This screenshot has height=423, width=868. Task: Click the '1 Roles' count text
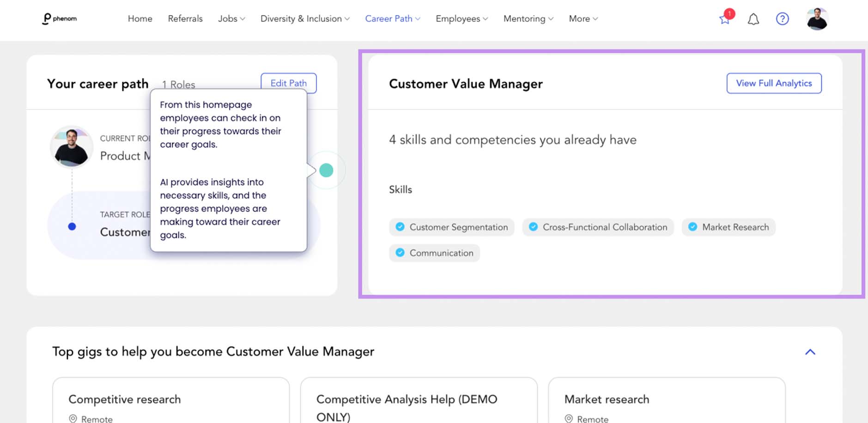(178, 85)
